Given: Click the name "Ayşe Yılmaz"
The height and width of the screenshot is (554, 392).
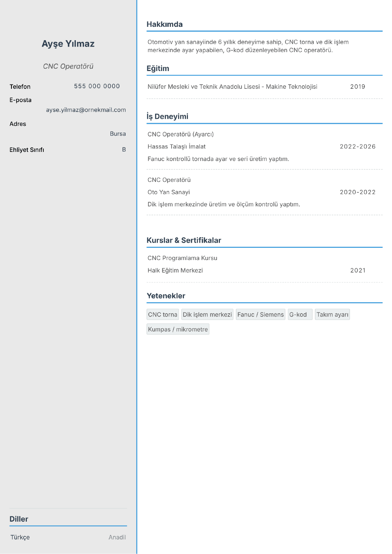Looking at the screenshot, I should 68,44.
